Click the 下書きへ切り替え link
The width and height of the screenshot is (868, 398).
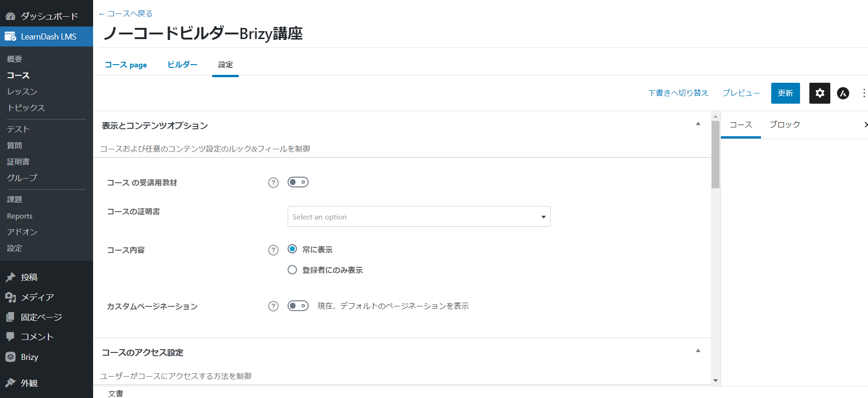click(x=678, y=93)
